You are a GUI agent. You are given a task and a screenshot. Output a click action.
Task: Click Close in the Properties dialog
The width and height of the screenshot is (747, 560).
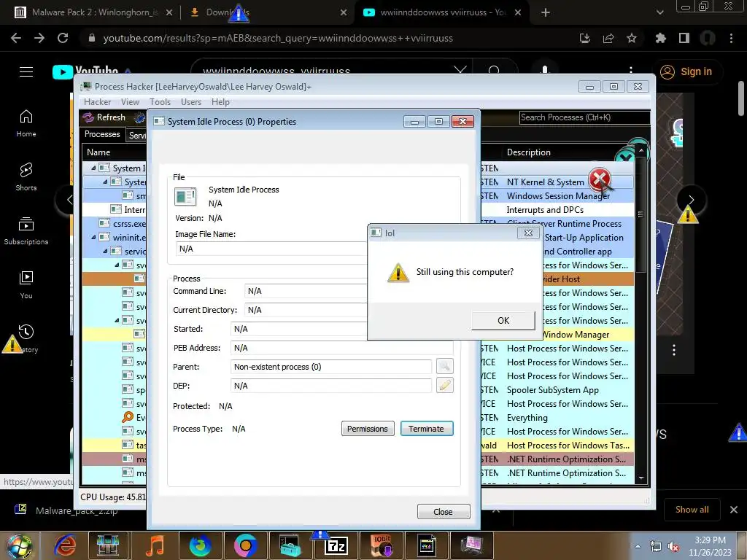[x=443, y=511]
